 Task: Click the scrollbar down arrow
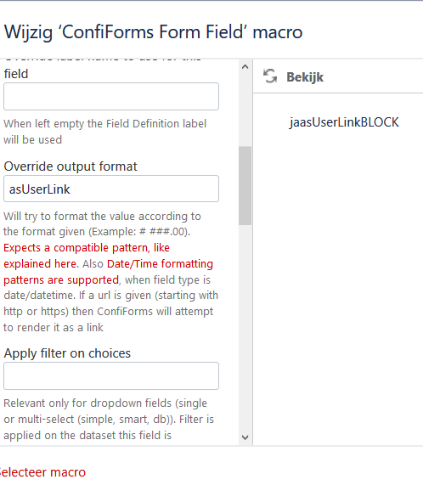coord(245,437)
